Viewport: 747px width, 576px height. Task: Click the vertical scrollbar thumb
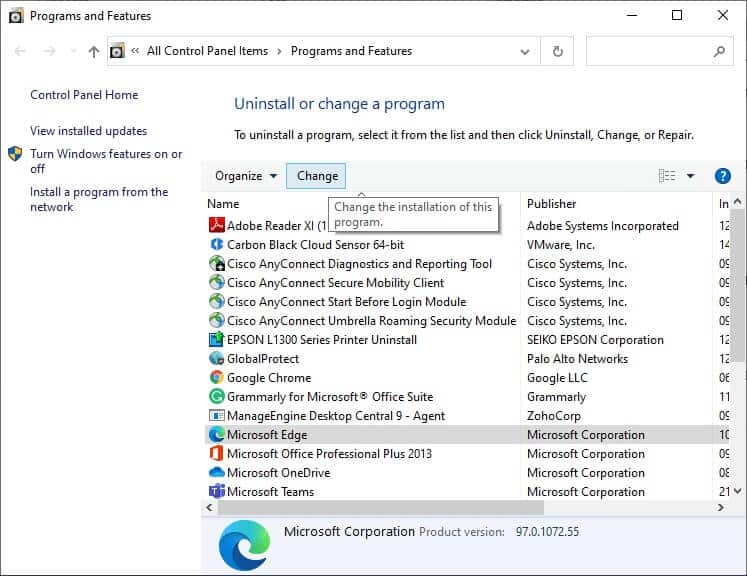click(737, 285)
